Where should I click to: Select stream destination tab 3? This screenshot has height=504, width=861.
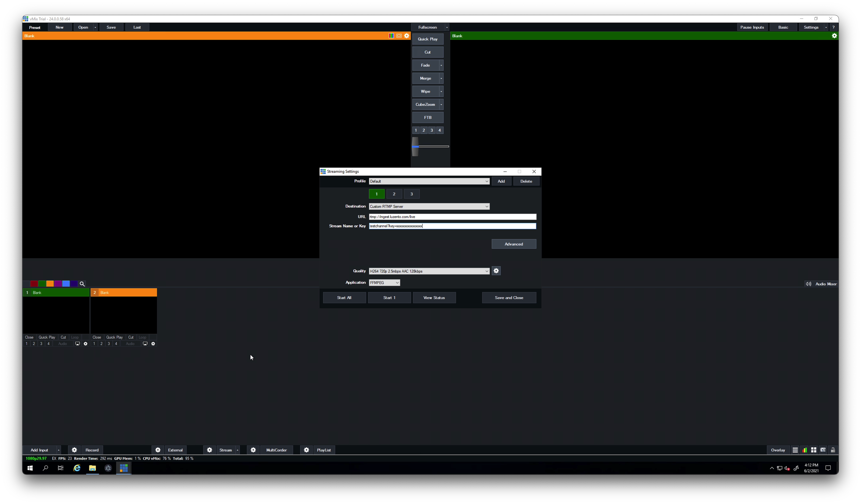411,194
